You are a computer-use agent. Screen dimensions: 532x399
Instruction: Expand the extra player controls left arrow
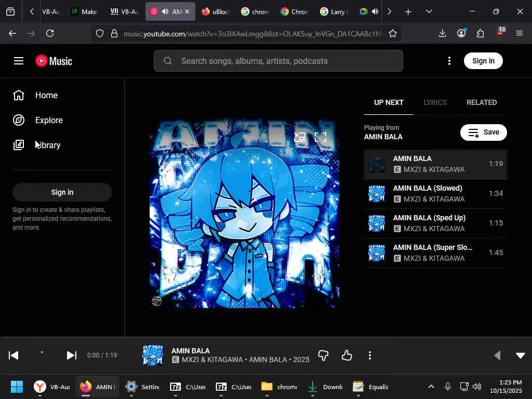pos(497,355)
